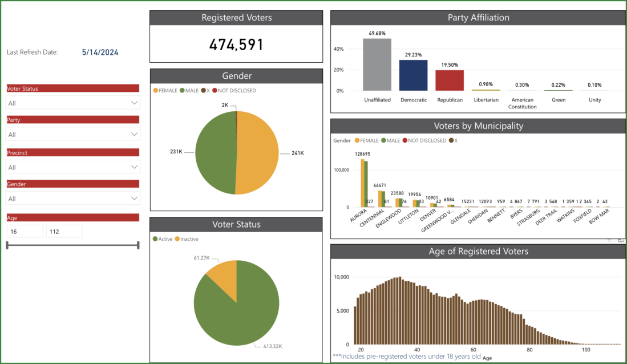Click the red Age slicer header

[x=72, y=217]
